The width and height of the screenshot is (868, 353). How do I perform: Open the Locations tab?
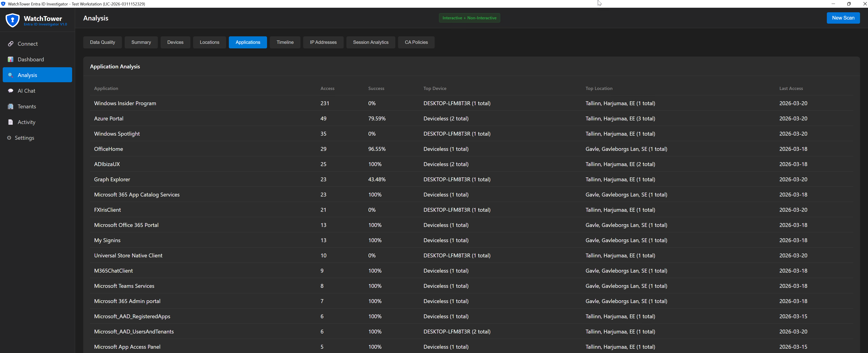tap(209, 42)
